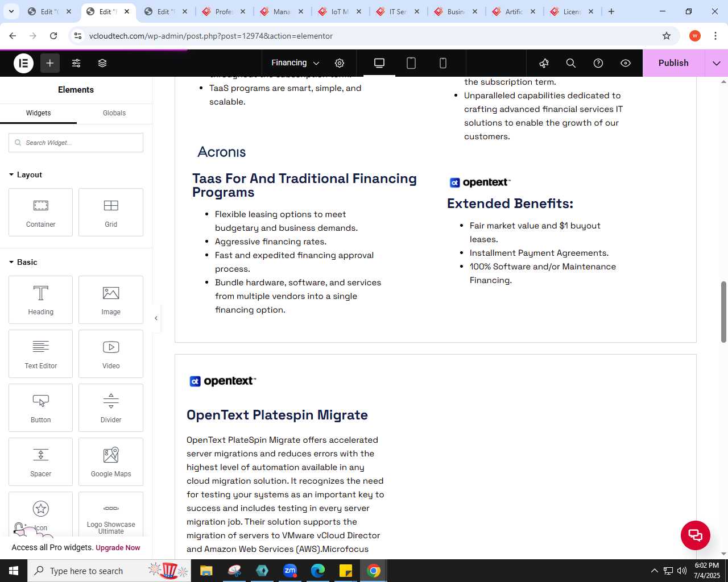Switch to the Globals tab
The width and height of the screenshot is (728, 582).
point(114,113)
